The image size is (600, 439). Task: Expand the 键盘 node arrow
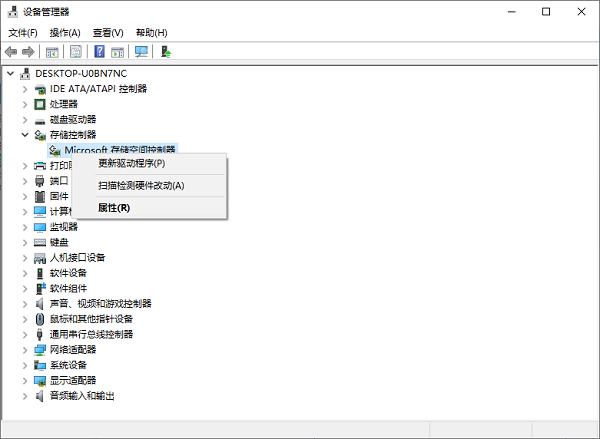click(25, 243)
